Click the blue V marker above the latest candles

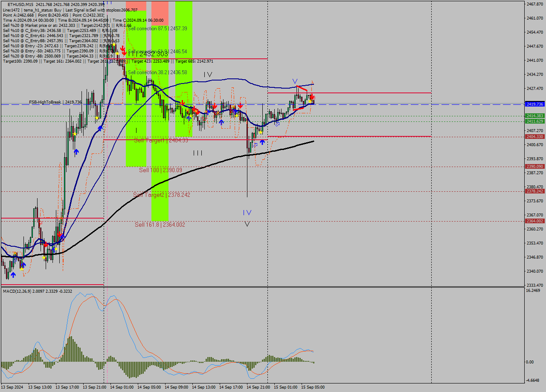294,80
